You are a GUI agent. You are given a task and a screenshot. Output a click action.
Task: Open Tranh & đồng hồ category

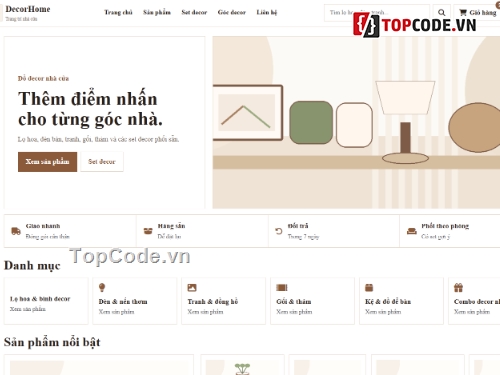pyautogui.click(x=223, y=301)
